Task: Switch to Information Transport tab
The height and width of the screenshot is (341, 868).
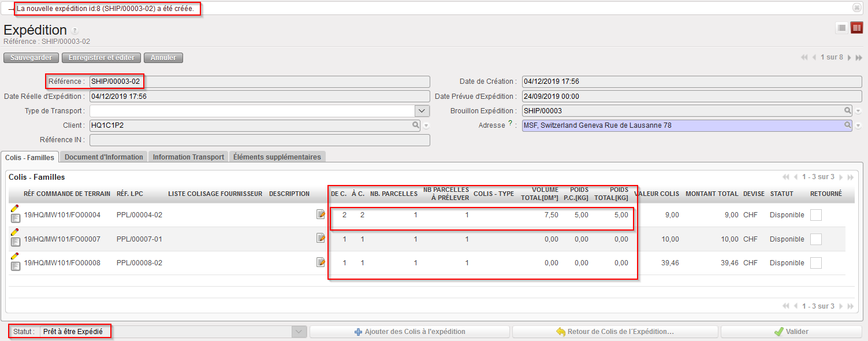Action: (188, 157)
